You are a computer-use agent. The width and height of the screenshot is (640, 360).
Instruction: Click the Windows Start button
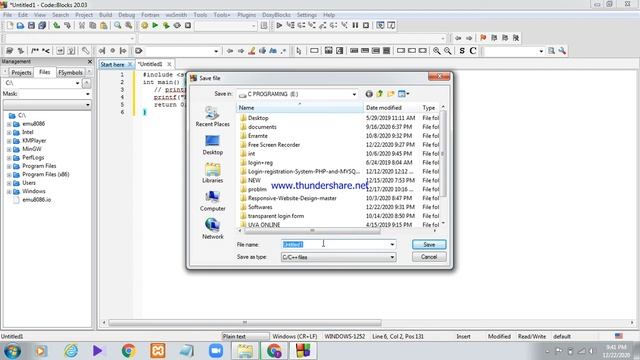pyautogui.click(x=12, y=351)
